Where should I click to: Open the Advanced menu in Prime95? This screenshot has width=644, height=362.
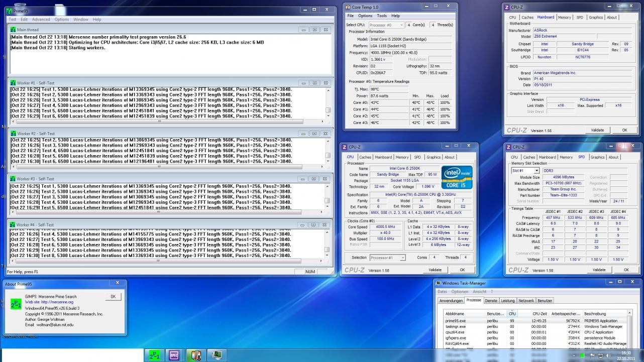(x=41, y=20)
